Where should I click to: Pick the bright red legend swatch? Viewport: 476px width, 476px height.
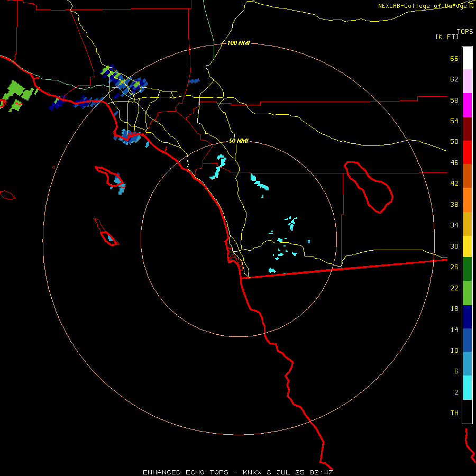pos(467,152)
